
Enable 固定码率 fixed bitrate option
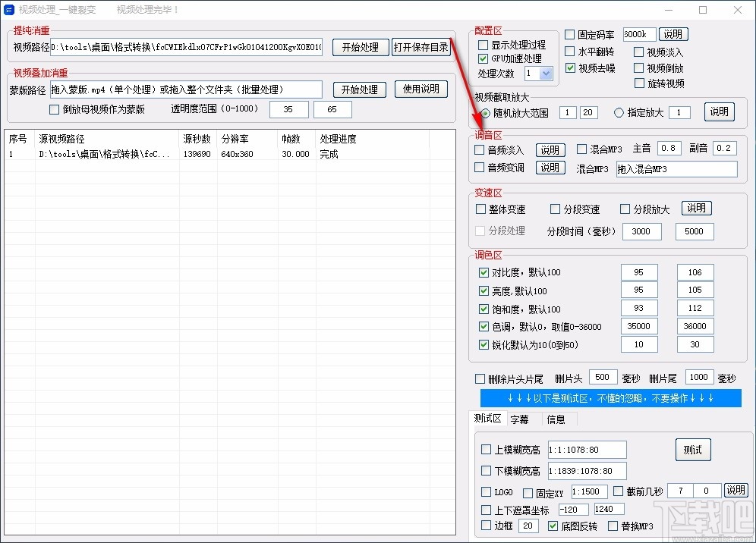[569, 33]
